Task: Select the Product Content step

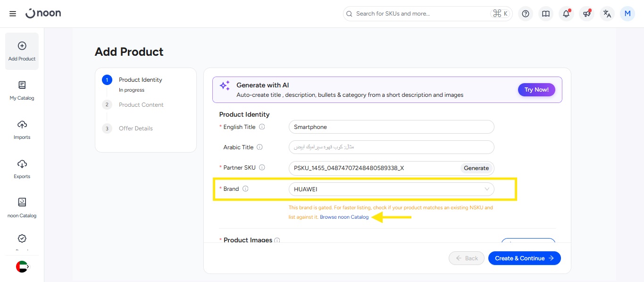Action: point(141,105)
